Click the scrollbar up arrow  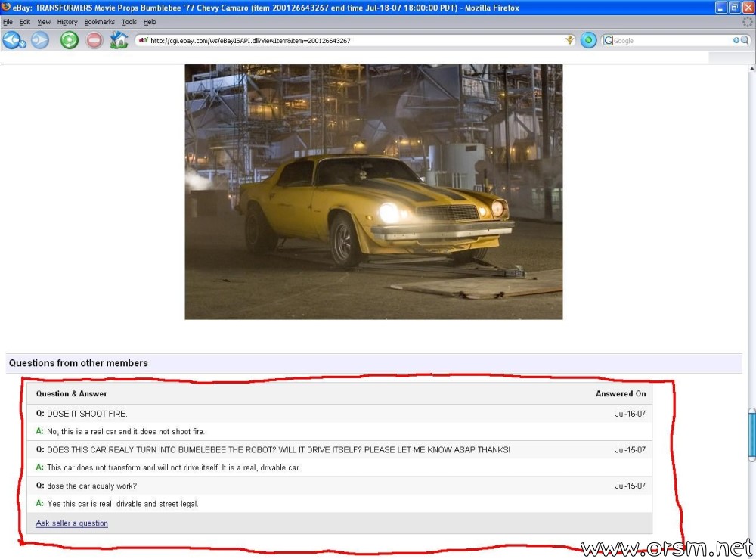pos(752,69)
